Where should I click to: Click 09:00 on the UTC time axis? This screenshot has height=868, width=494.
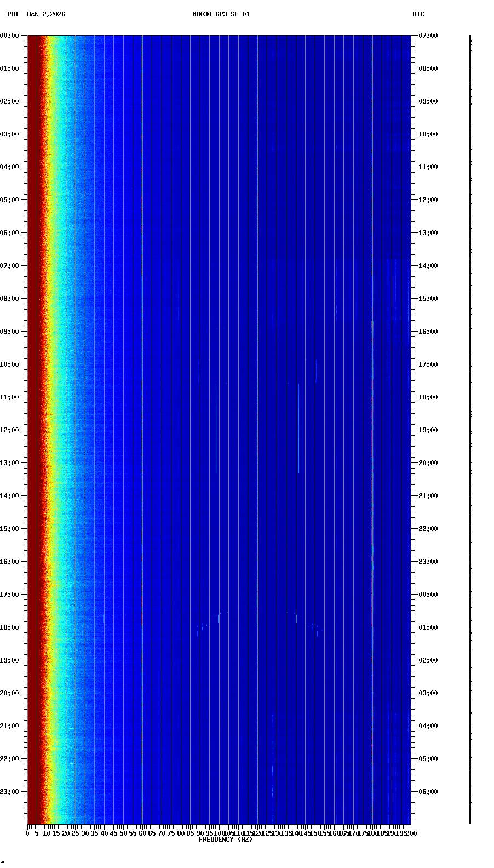[x=428, y=101]
